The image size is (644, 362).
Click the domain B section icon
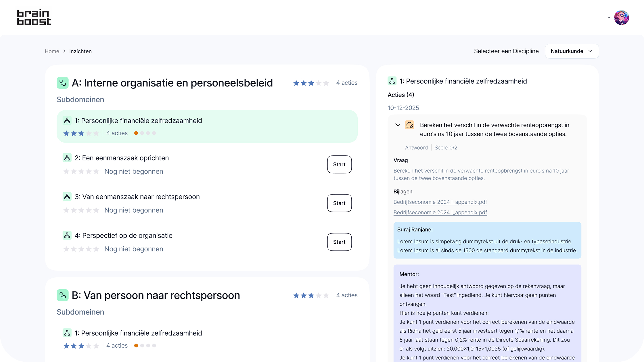(x=62, y=295)
